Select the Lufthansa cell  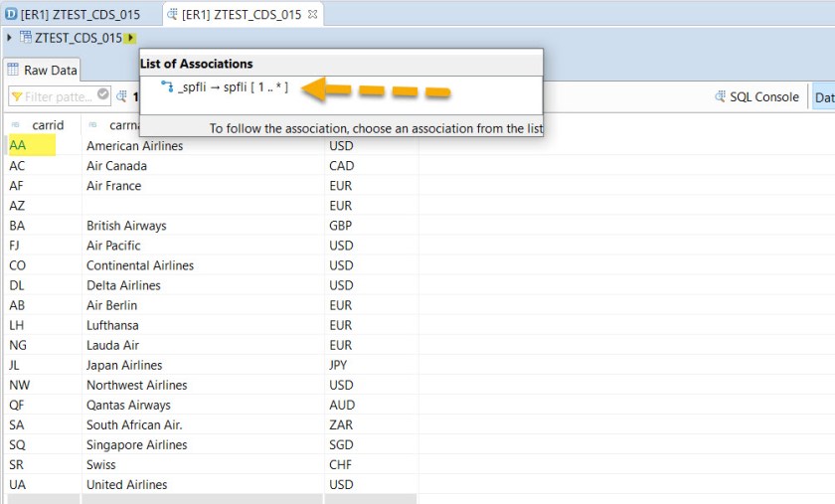click(203, 325)
